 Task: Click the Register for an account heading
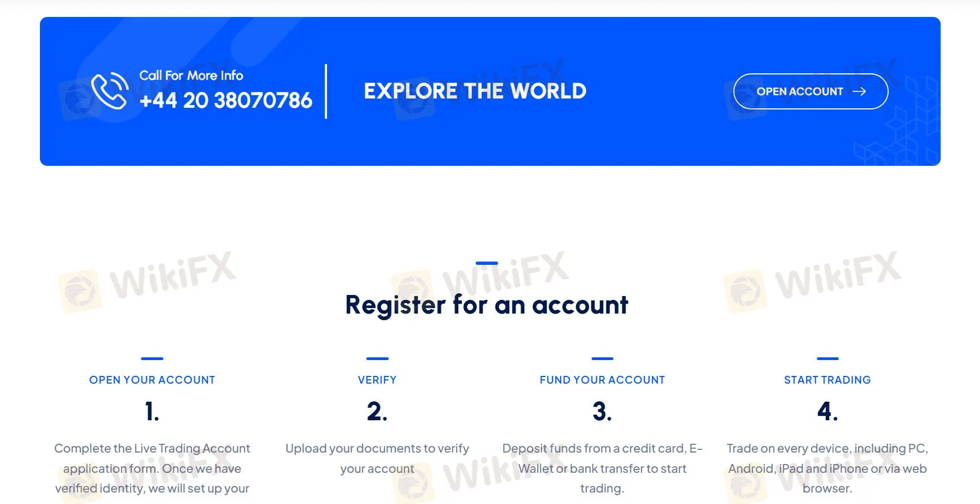coord(487,305)
